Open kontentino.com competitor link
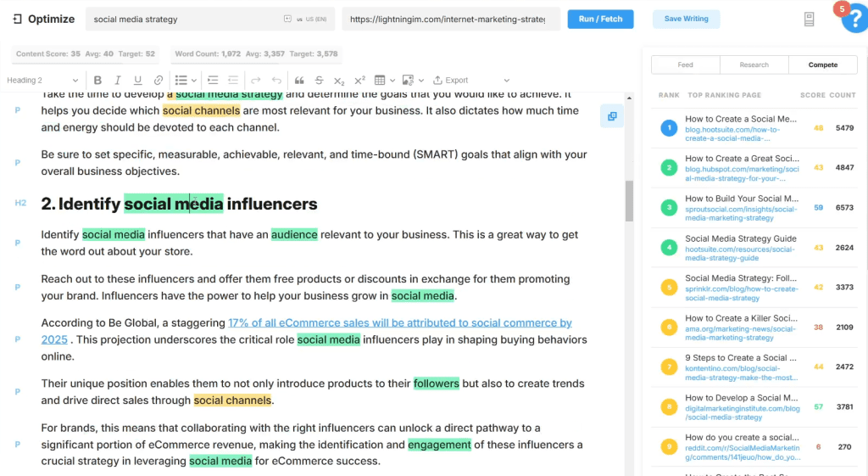Viewport: 868px width, 476px height. tap(741, 373)
